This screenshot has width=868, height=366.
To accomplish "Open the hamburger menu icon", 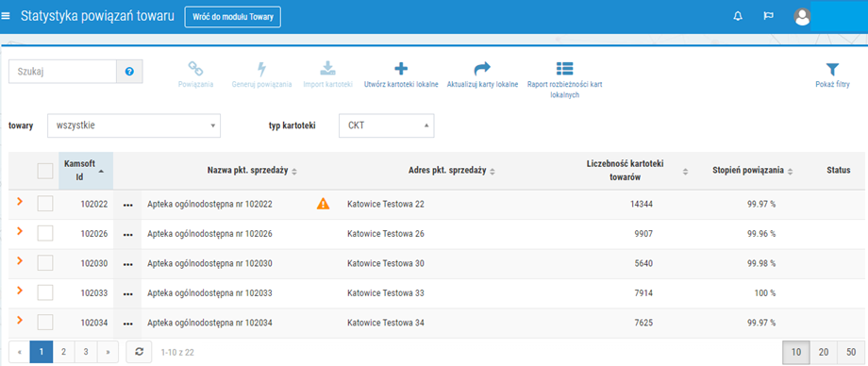I will point(6,16).
